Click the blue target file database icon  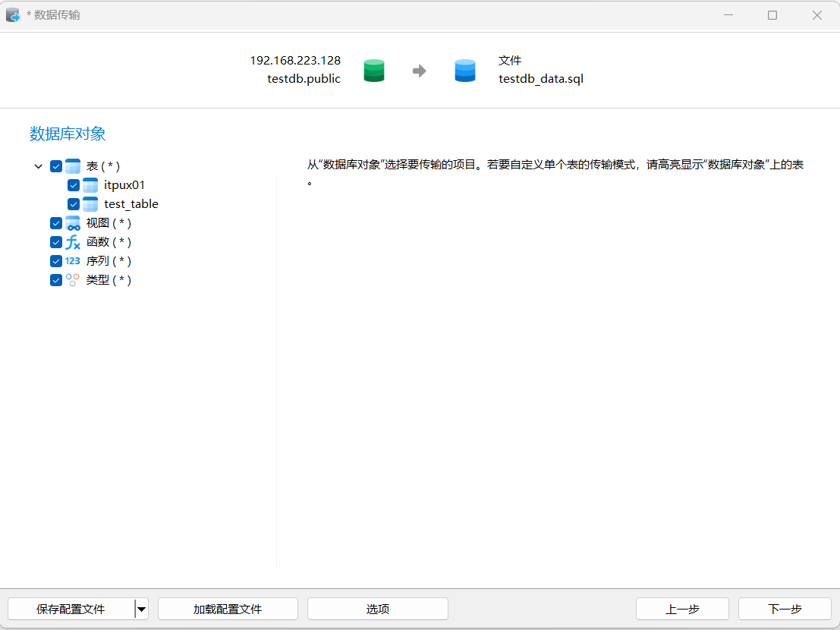(465, 71)
